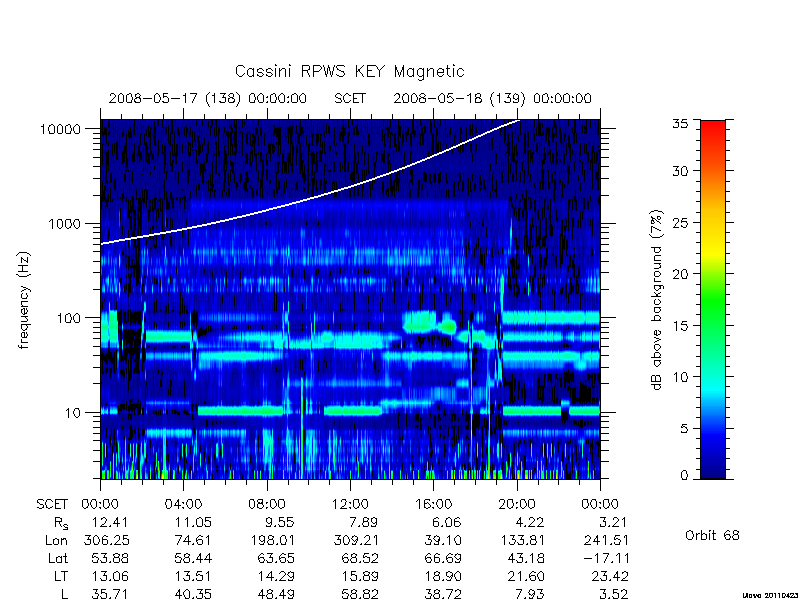This screenshot has width=800, height=600.
Task: Click the 30 tick label on color bar
Action: point(681,171)
